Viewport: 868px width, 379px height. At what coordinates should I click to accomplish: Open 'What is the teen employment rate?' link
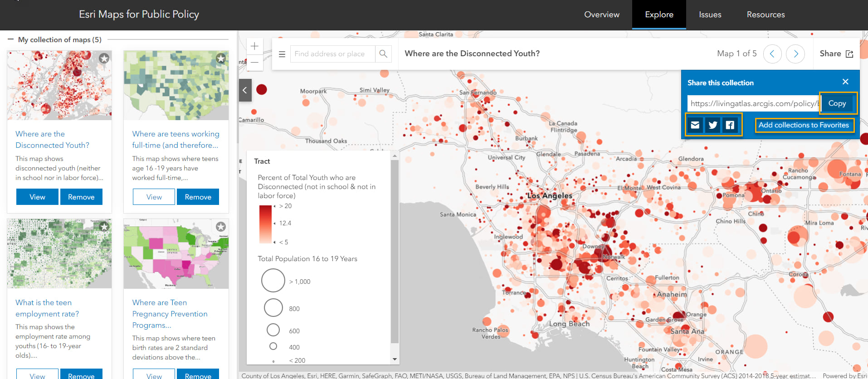(x=47, y=308)
